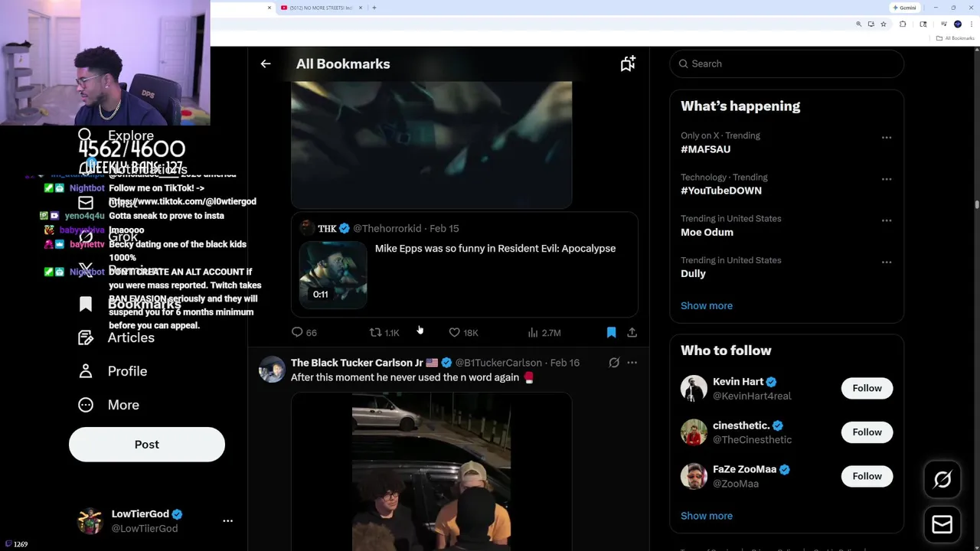The height and width of the screenshot is (551, 980).
Task: Open Chrome three-dot menu
Action: point(972,24)
